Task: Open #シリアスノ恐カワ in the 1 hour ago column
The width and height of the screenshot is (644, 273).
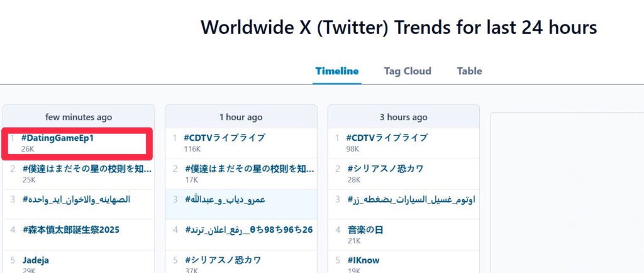Action: [223, 260]
